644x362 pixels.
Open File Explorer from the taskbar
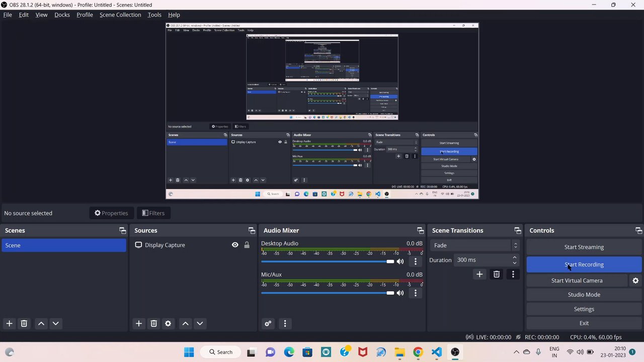pos(399,352)
